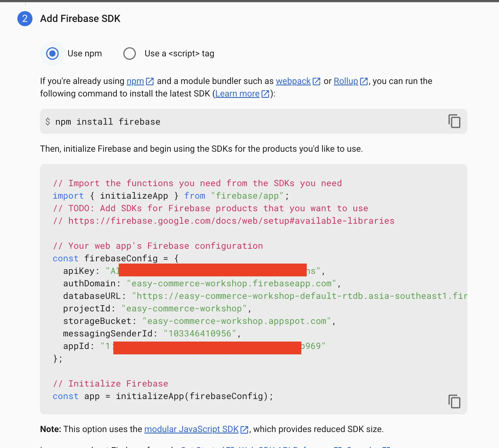This screenshot has height=448, width=499.
Task: Visit the modular JavaScript SDK link
Action: pyautogui.click(x=191, y=429)
